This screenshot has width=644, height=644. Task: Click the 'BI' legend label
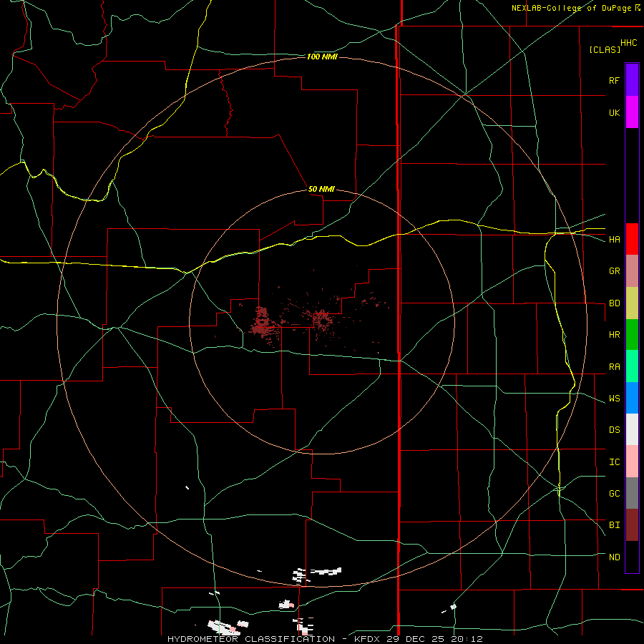click(614, 525)
